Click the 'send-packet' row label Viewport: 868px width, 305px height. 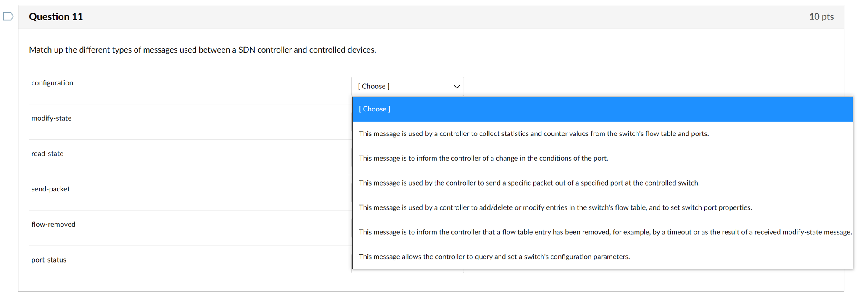(50, 189)
